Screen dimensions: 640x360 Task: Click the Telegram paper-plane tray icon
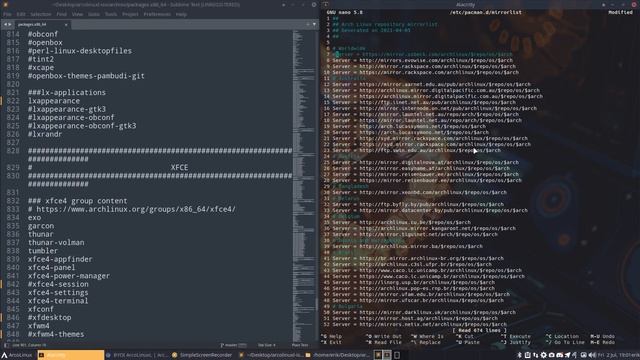pyautogui.click(x=567, y=355)
